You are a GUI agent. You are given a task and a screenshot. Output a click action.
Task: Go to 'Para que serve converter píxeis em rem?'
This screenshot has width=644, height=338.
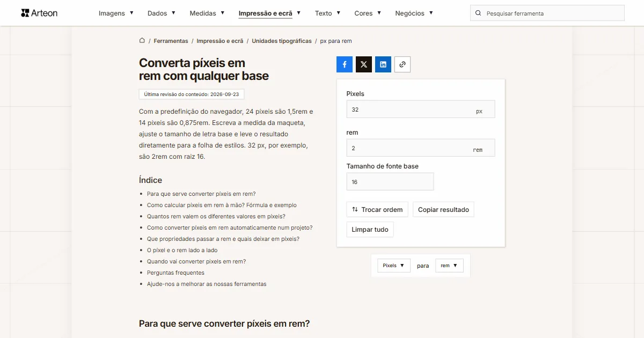point(201,194)
